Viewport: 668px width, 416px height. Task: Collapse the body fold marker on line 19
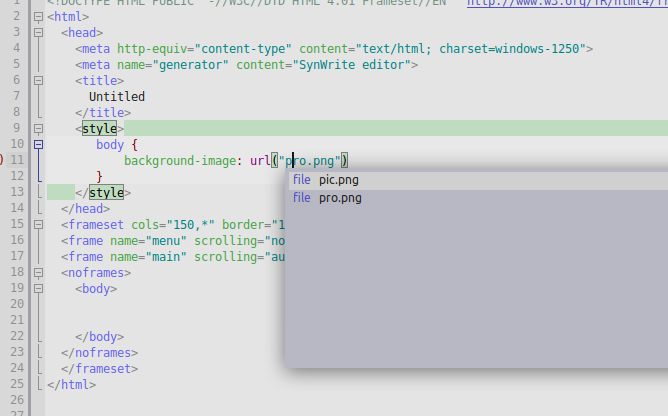coord(38,289)
